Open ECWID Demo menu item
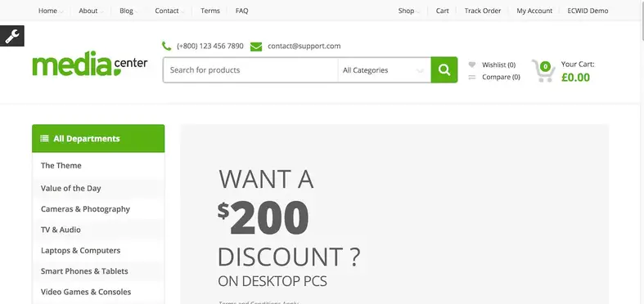The width and height of the screenshot is (644, 304). point(588,11)
